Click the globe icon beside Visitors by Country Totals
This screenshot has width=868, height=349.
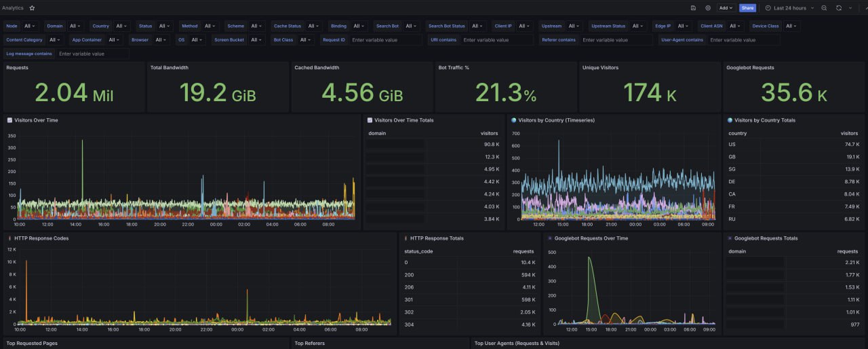coord(730,120)
